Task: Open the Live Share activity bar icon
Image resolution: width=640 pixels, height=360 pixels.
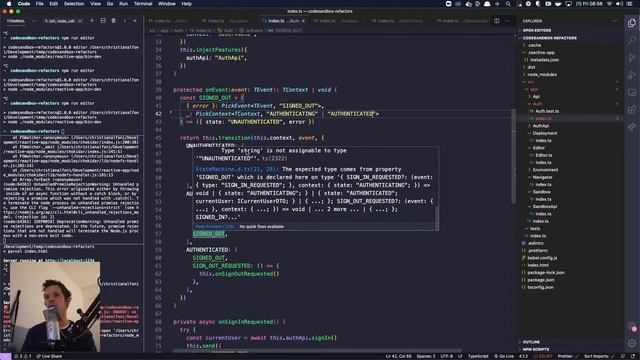Action: click(x=632, y=127)
